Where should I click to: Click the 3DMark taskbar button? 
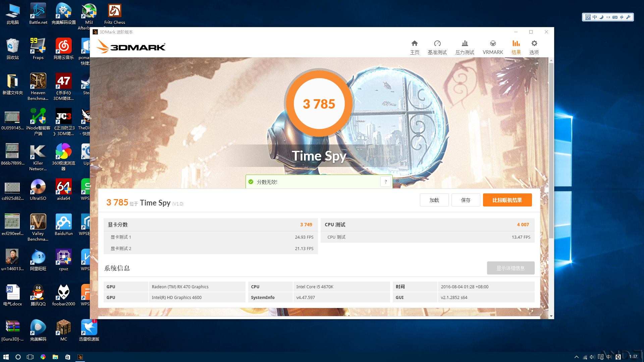(x=80, y=357)
